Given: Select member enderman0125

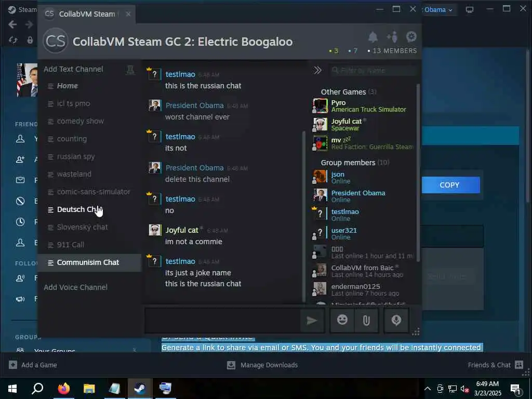Looking at the screenshot, I should [x=363, y=289].
